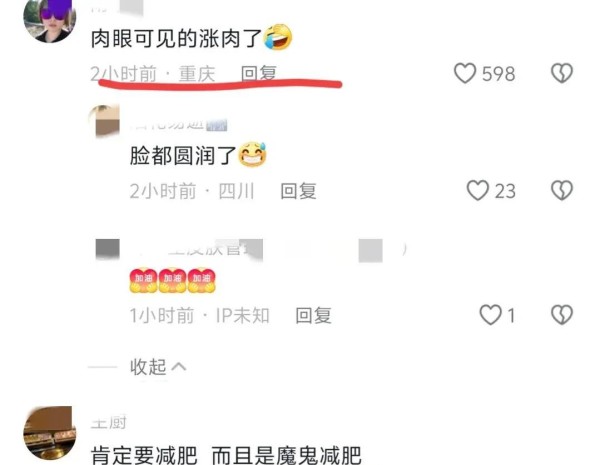Open blurred avatar of 脸都圆润了 replier

[x=104, y=121]
